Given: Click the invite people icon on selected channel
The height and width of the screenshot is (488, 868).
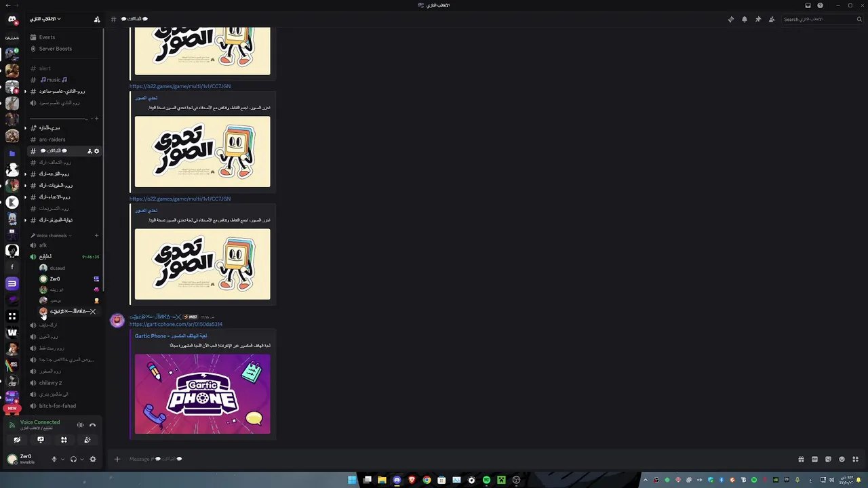Looking at the screenshot, I should (90, 151).
